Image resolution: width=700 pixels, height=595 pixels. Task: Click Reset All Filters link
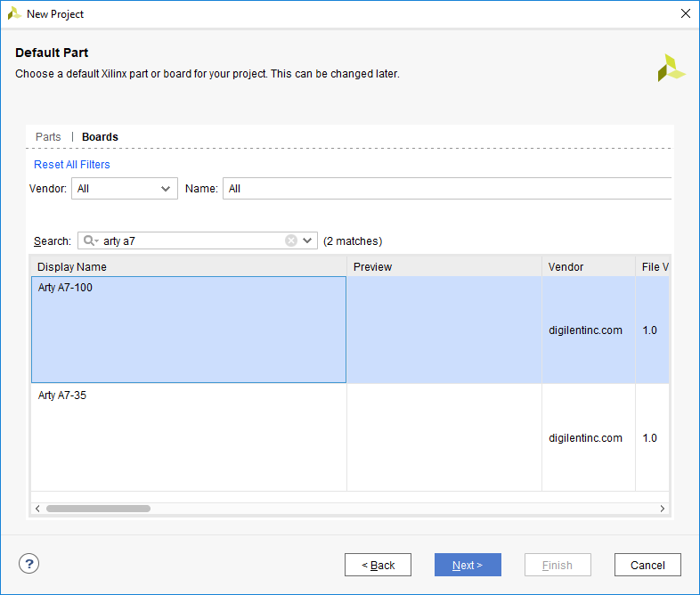pyautogui.click(x=72, y=165)
